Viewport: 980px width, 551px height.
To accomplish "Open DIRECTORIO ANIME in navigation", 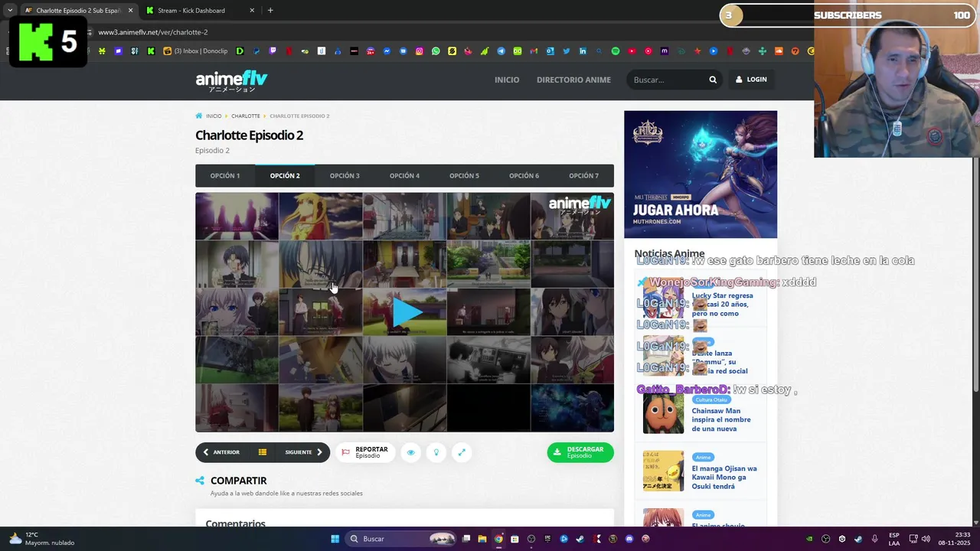I will click(573, 80).
